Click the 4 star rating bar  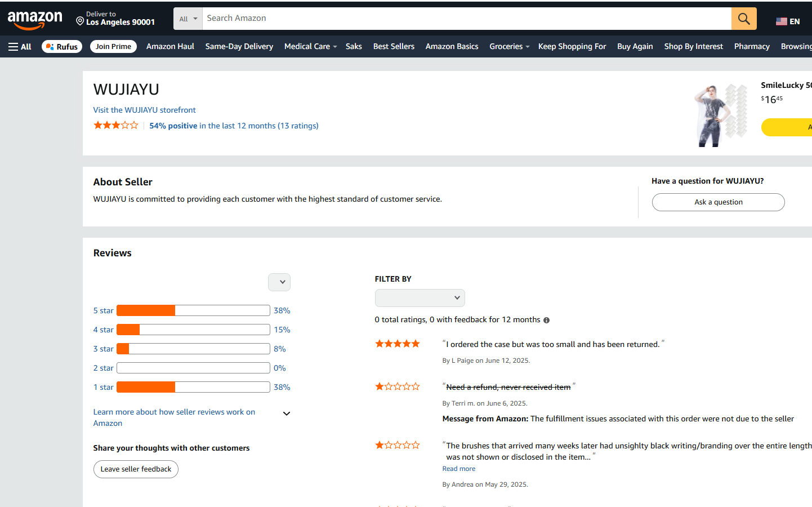193,330
